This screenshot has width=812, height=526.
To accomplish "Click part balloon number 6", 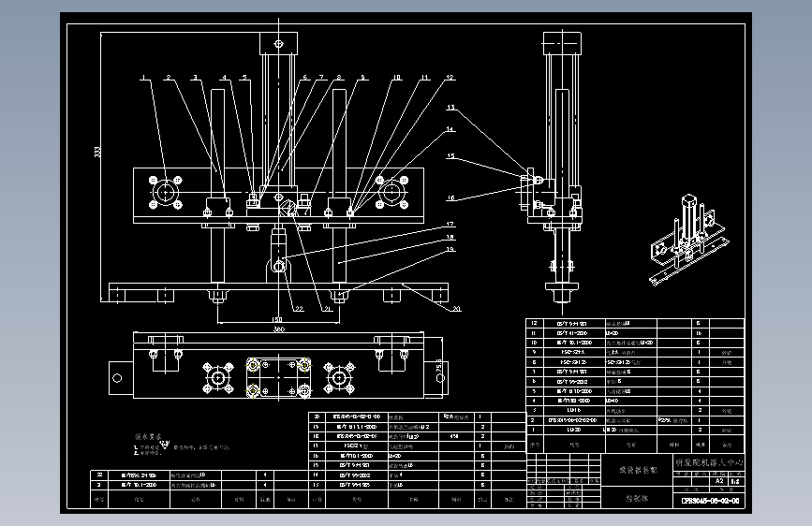I will 305,78.
